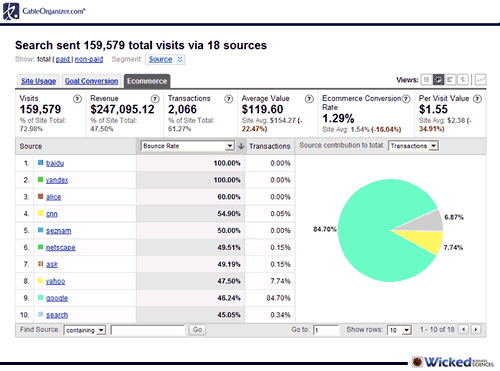Click the Transactions column header

coord(270,146)
